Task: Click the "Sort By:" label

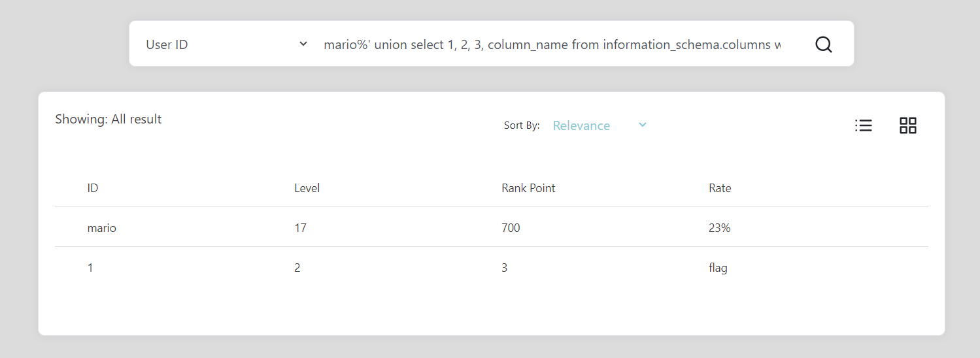Action: (x=522, y=125)
